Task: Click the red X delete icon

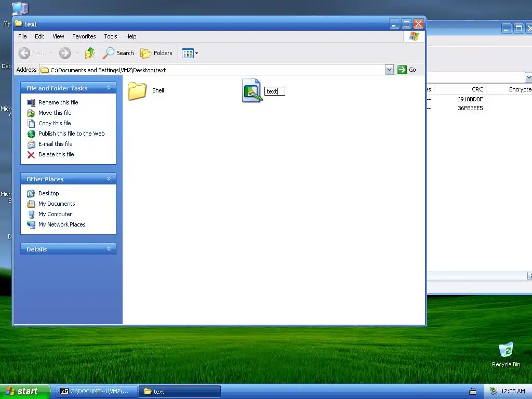Action: (x=31, y=155)
